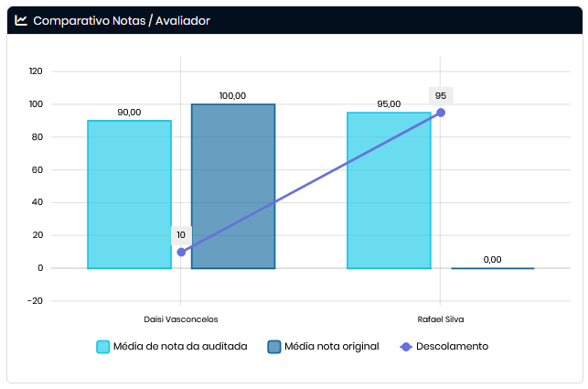Click the line chart icon in the header
The height and width of the screenshot is (389, 588).
(21, 20)
